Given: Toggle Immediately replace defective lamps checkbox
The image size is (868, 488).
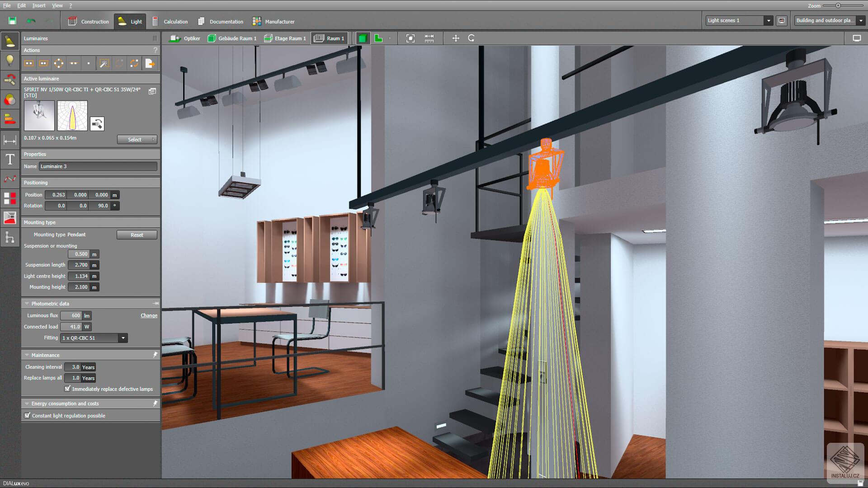Looking at the screenshot, I should click(x=68, y=389).
